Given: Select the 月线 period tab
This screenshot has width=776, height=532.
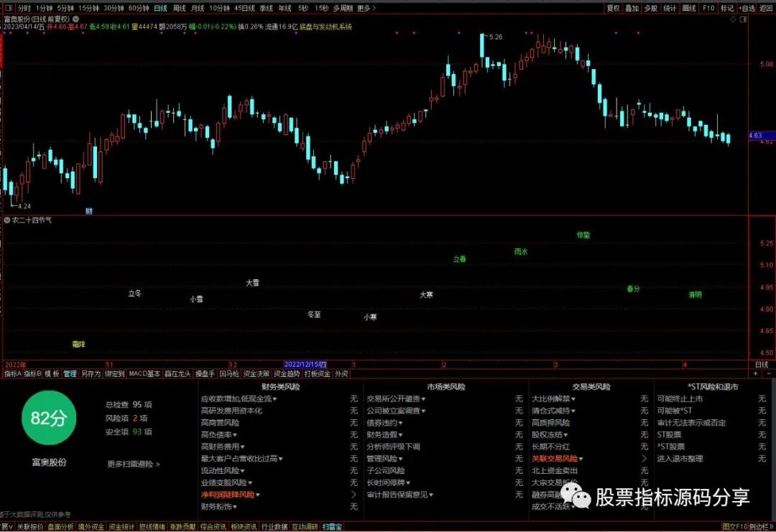Looking at the screenshot, I should (x=198, y=9).
